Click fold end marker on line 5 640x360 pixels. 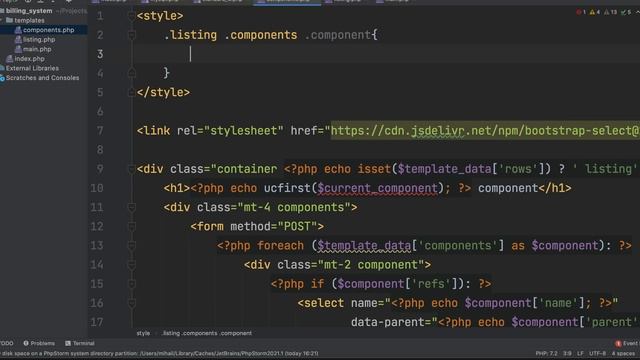coord(131,92)
